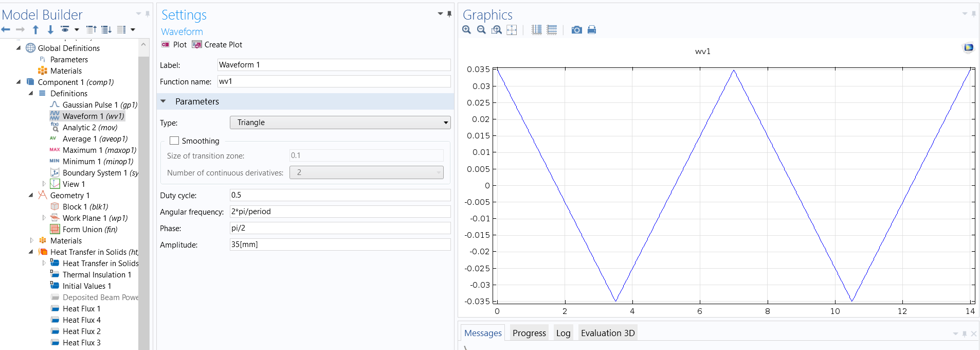
Task: Switch to the Progress tab
Action: click(x=529, y=333)
